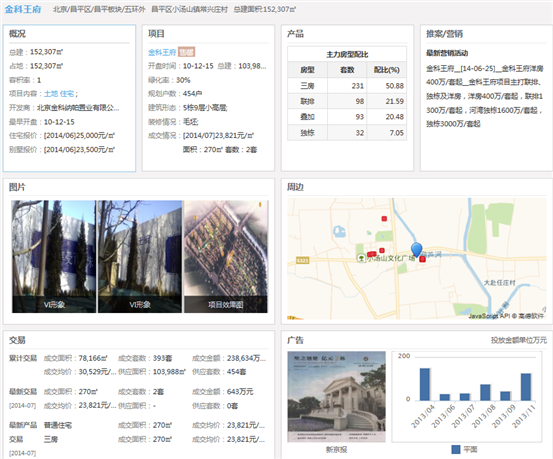Click 别墅报价 23,500元/㎡ row
Image resolution: width=553 pixels, height=459 pixels.
(x=62, y=150)
